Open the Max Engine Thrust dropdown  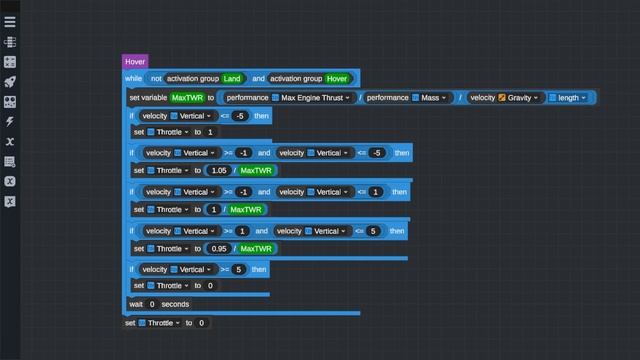311,98
